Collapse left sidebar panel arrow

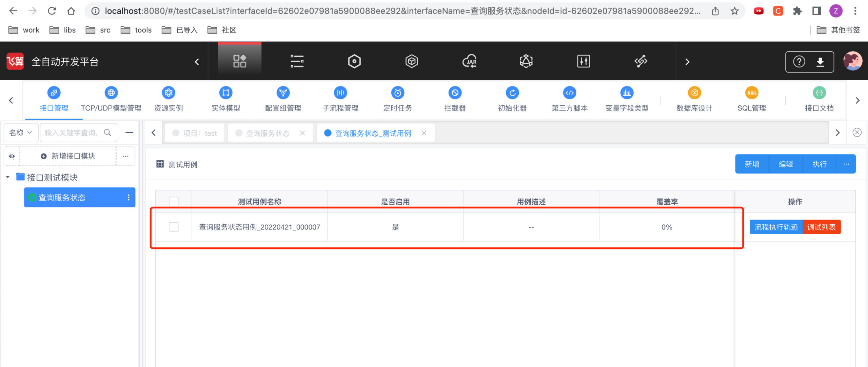coord(153,132)
